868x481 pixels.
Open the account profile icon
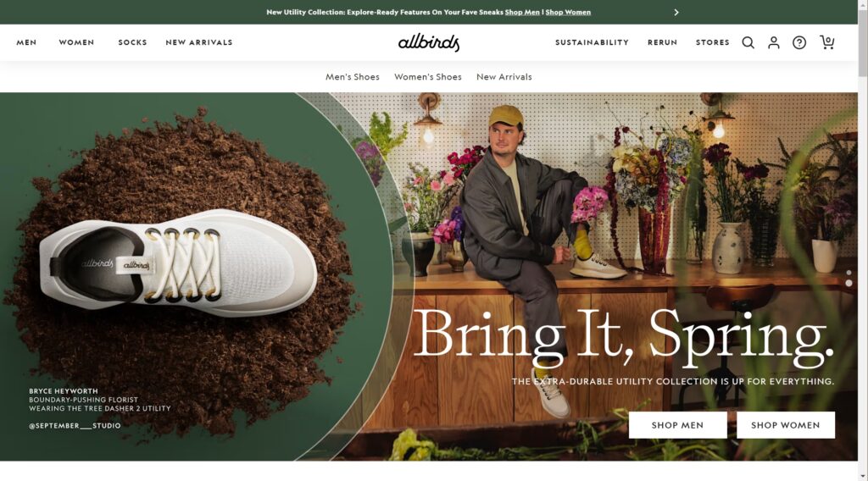(773, 42)
